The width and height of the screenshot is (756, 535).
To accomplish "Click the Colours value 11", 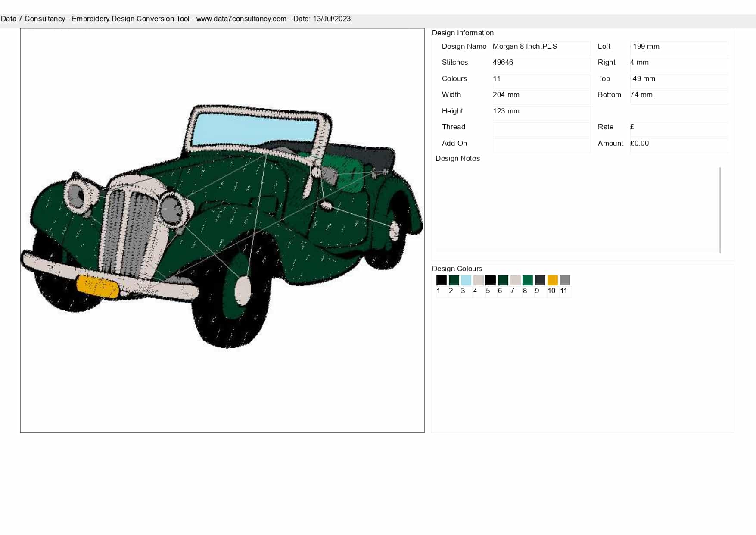I will 541,81.
